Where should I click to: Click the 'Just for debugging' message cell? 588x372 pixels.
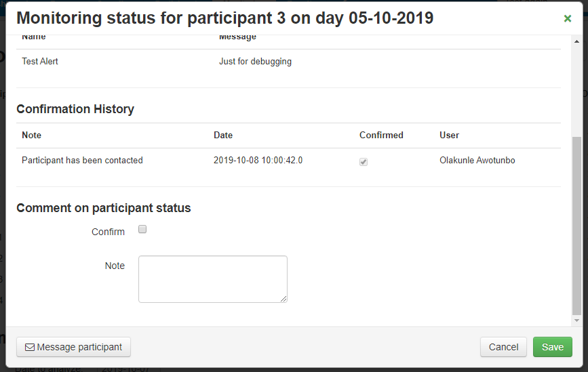(x=255, y=62)
